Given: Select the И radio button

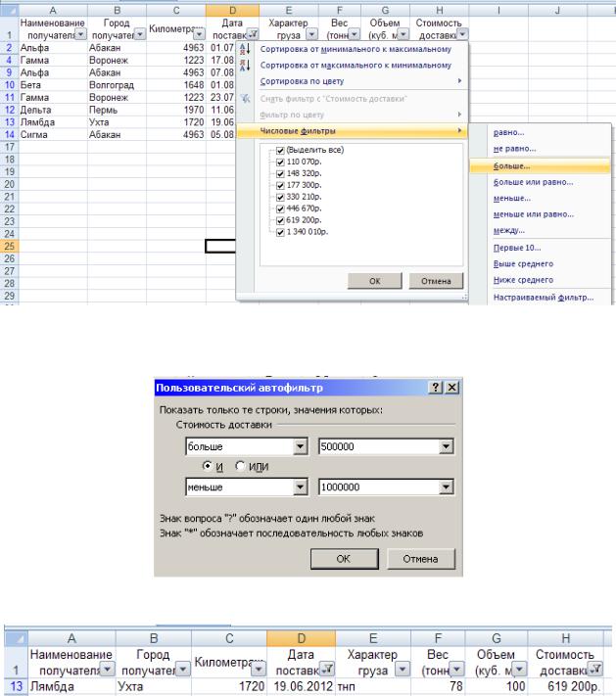Looking at the screenshot, I should (207, 466).
